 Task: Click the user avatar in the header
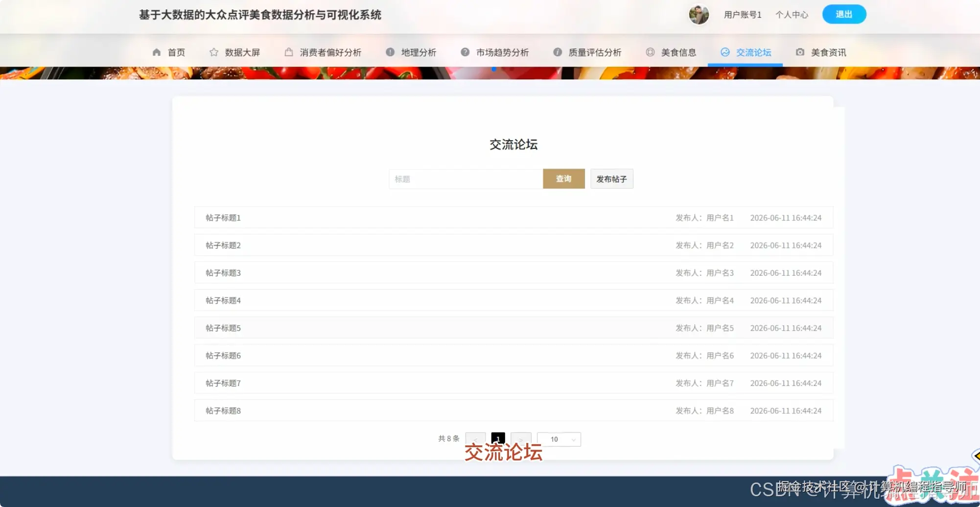(x=699, y=15)
